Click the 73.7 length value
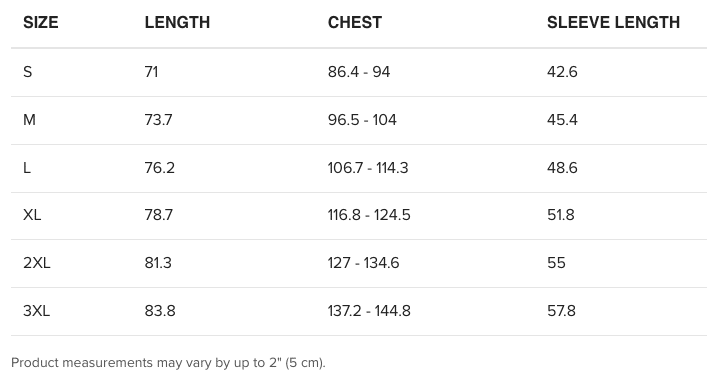707x384 pixels. pos(158,120)
